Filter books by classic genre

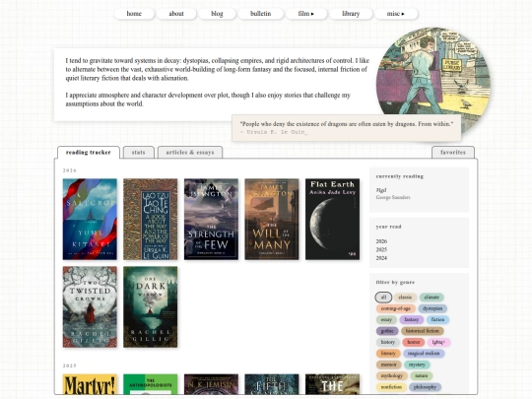click(x=405, y=298)
